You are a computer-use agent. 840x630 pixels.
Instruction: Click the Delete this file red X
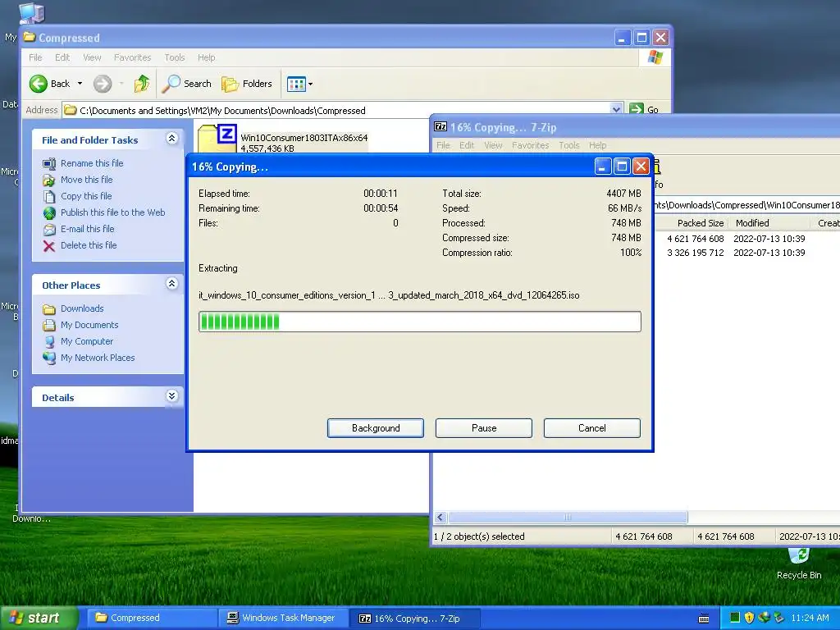[x=49, y=246]
